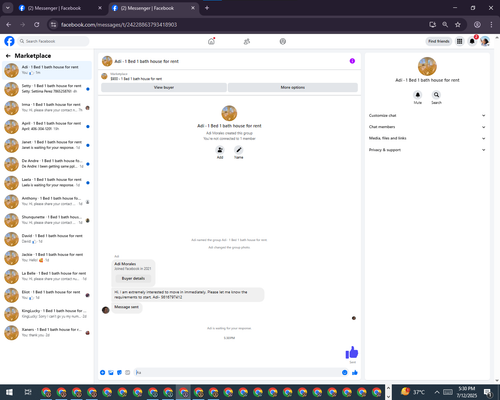
Task: Click into the Search Facebook field
Action: [x=53, y=41]
